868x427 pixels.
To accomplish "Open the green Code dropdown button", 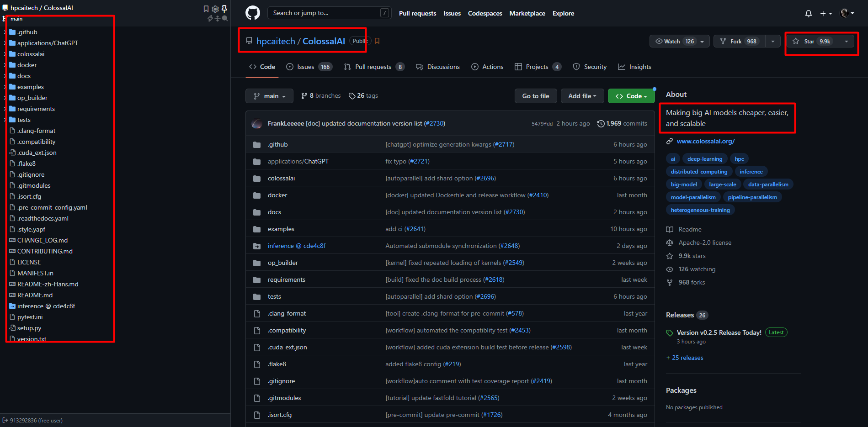I will [631, 96].
